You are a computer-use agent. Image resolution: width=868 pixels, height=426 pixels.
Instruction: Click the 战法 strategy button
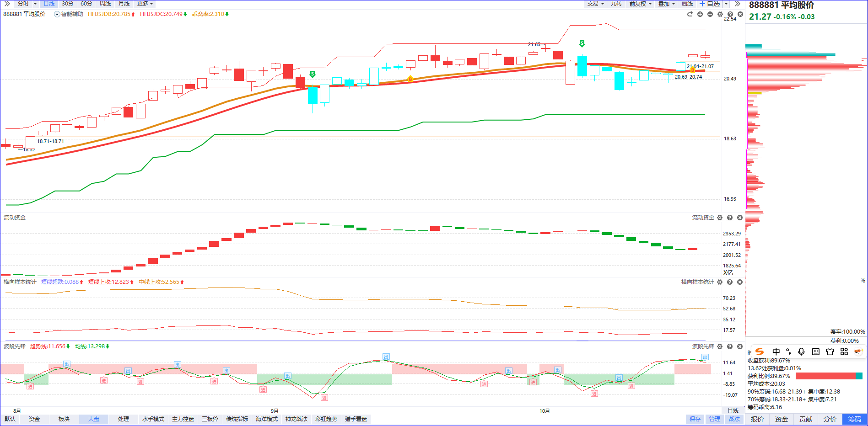pos(734,419)
